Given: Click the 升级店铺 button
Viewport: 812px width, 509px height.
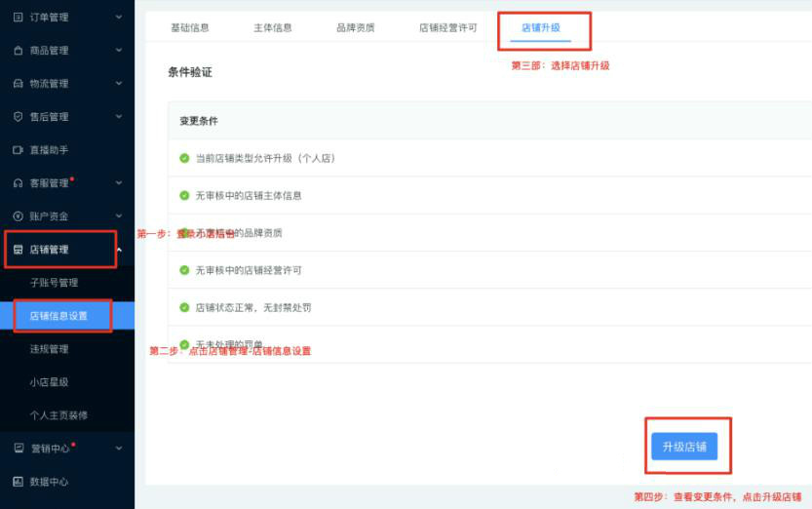Looking at the screenshot, I should click(x=684, y=447).
